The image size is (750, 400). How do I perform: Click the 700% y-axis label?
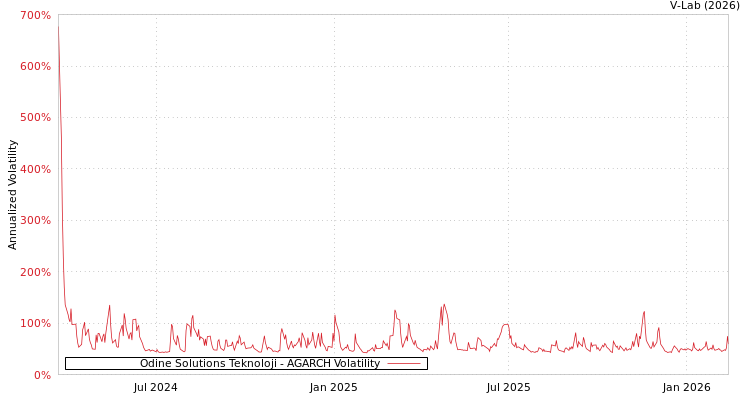(x=35, y=15)
